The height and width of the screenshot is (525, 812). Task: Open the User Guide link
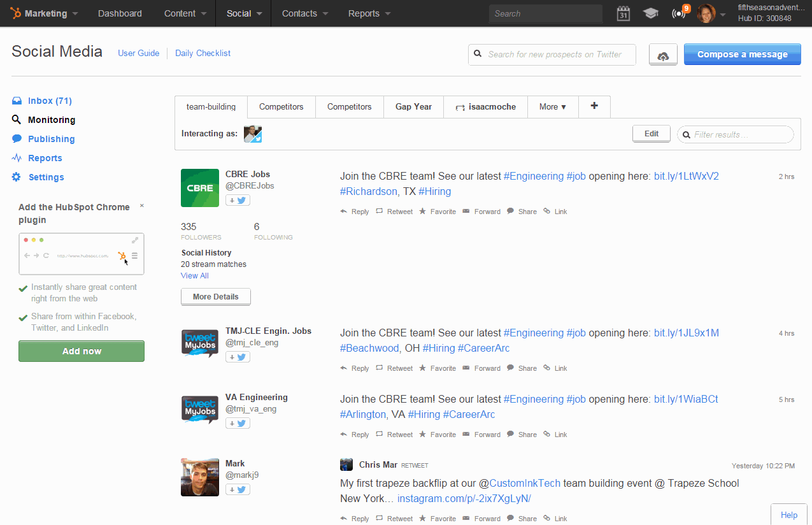click(x=139, y=54)
